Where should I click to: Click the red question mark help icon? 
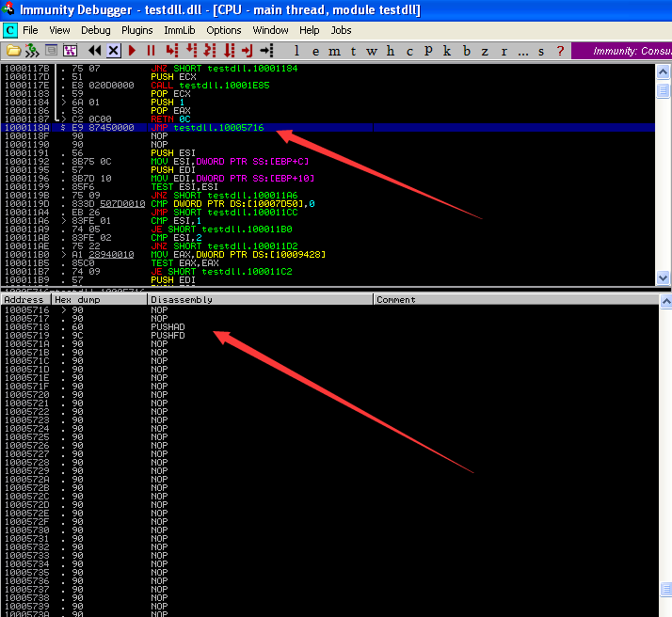561,51
